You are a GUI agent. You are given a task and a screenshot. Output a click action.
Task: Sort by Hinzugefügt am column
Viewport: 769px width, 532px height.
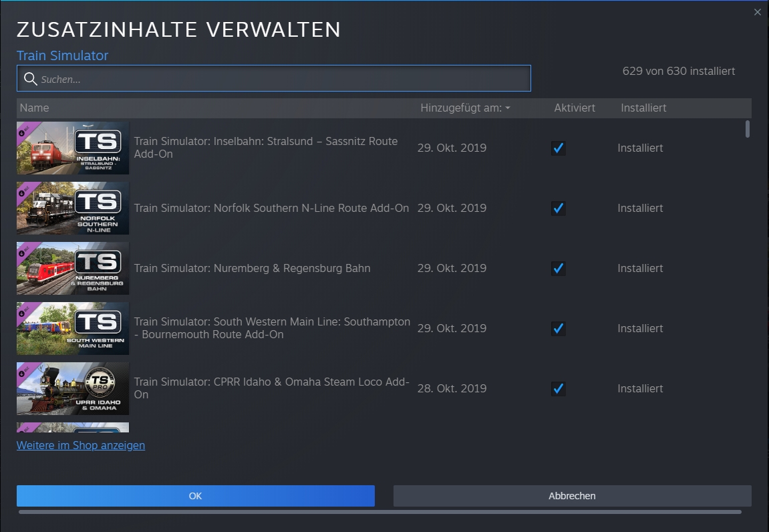(x=465, y=108)
